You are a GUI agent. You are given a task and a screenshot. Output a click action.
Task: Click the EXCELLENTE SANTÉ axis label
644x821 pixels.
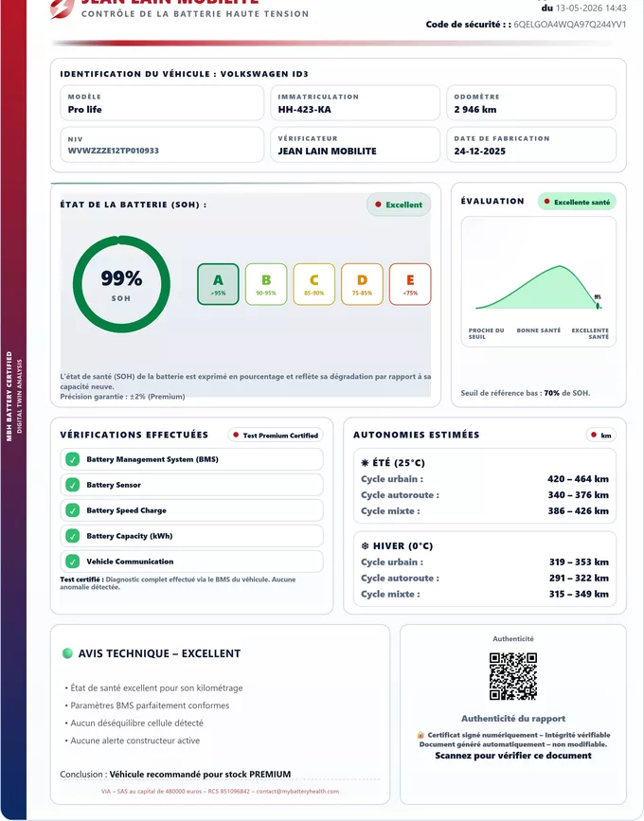pos(590,333)
